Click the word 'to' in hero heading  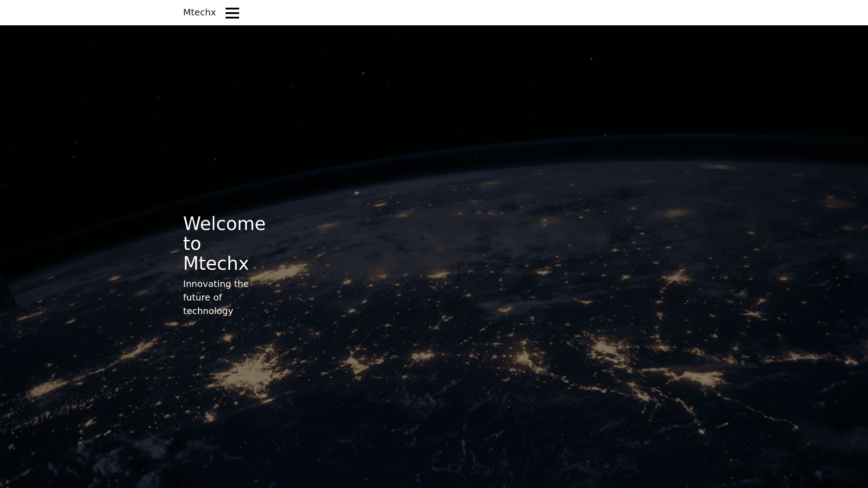pyautogui.click(x=192, y=244)
